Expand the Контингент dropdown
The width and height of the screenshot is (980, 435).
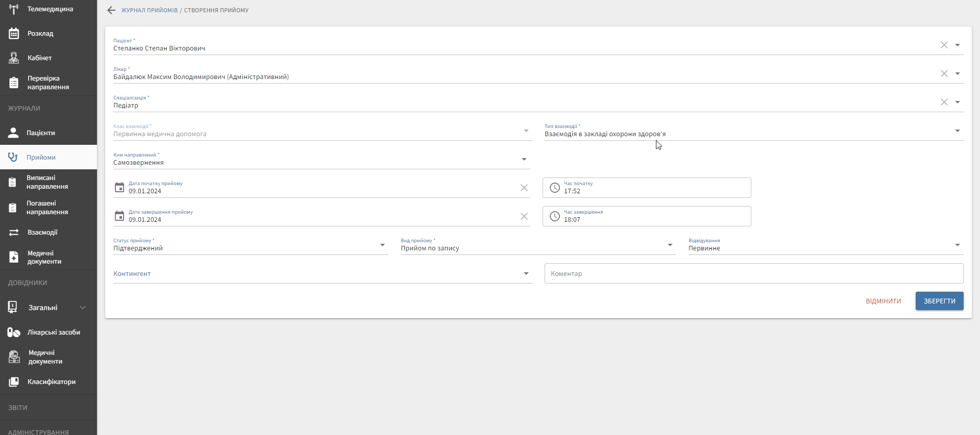(526, 274)
